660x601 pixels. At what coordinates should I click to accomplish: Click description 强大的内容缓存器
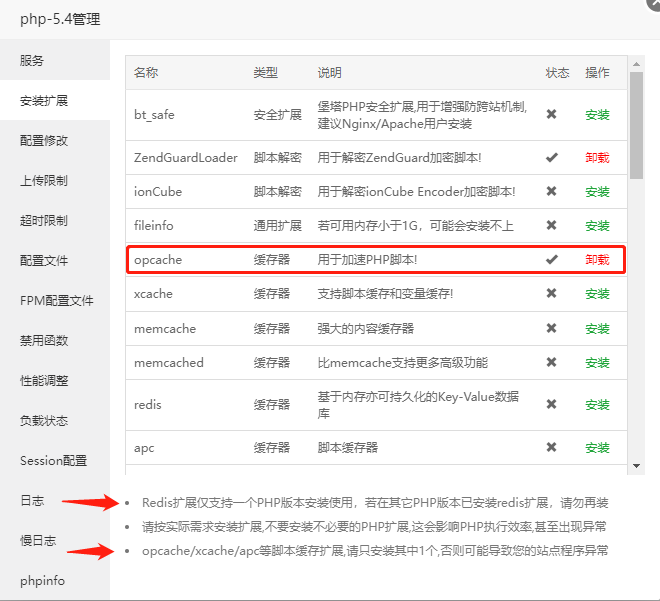tap(366, 328)
